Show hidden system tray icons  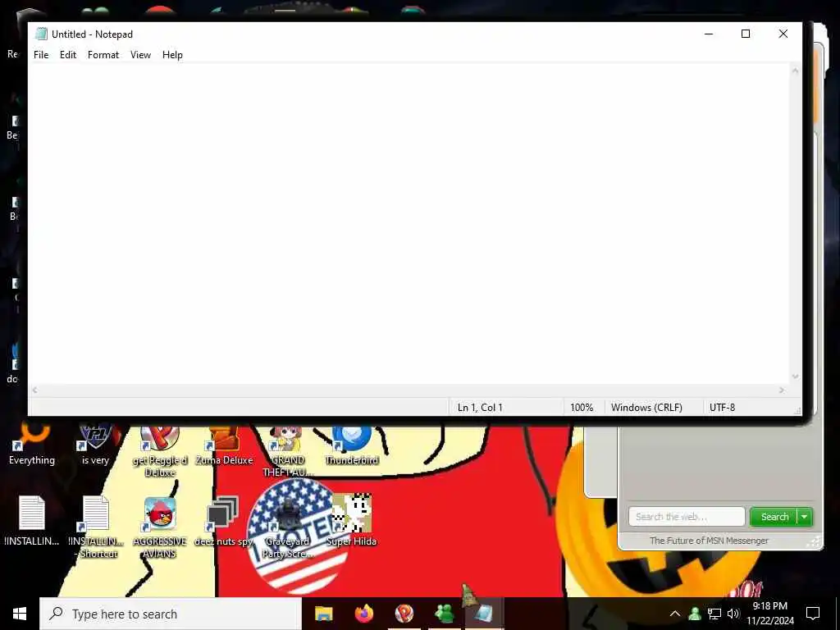[x=675, y=614]
